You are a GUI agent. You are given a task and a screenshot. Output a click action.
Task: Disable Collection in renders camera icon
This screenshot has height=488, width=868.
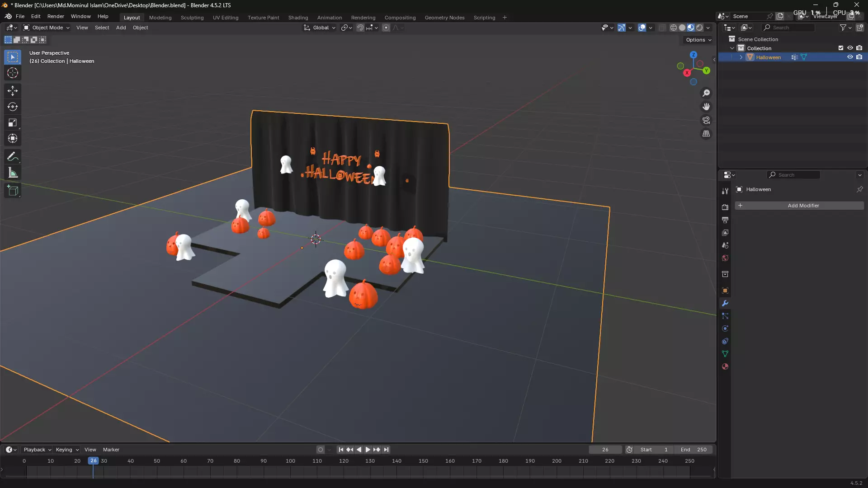coord(859,48)
